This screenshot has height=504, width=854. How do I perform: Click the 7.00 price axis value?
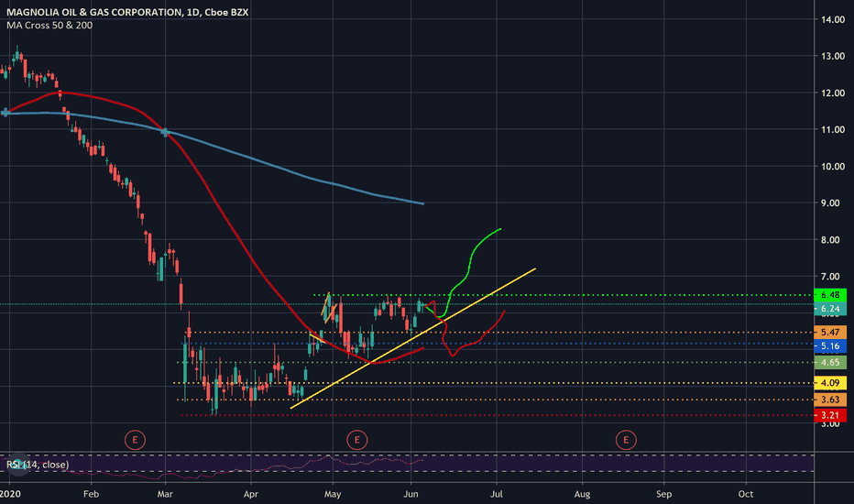pyautogui.click(x=830, y=277)
